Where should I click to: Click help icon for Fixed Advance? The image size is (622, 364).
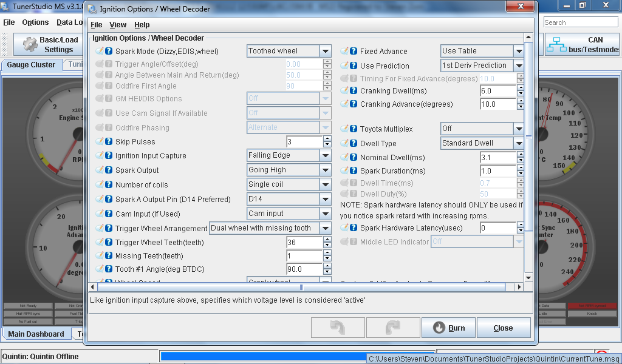(354, 51)
